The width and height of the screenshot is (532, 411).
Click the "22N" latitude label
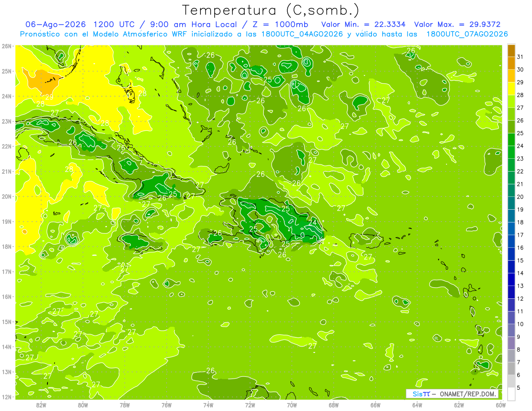[x=7, y=146]
